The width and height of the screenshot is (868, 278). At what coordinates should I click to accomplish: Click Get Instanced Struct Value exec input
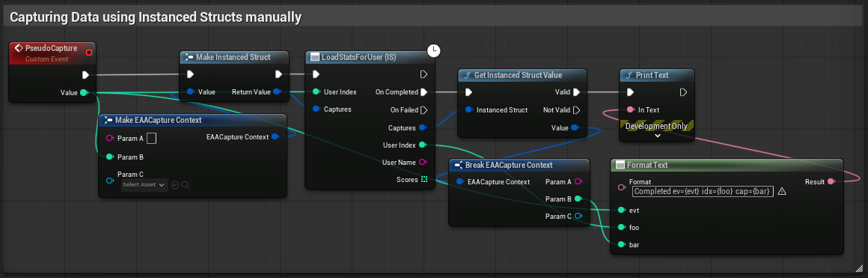tap(469, 92)
